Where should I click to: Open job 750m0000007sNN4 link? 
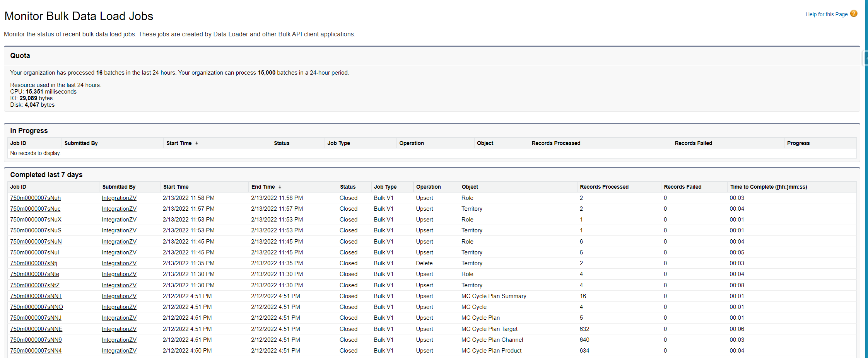tap(36, 351)
